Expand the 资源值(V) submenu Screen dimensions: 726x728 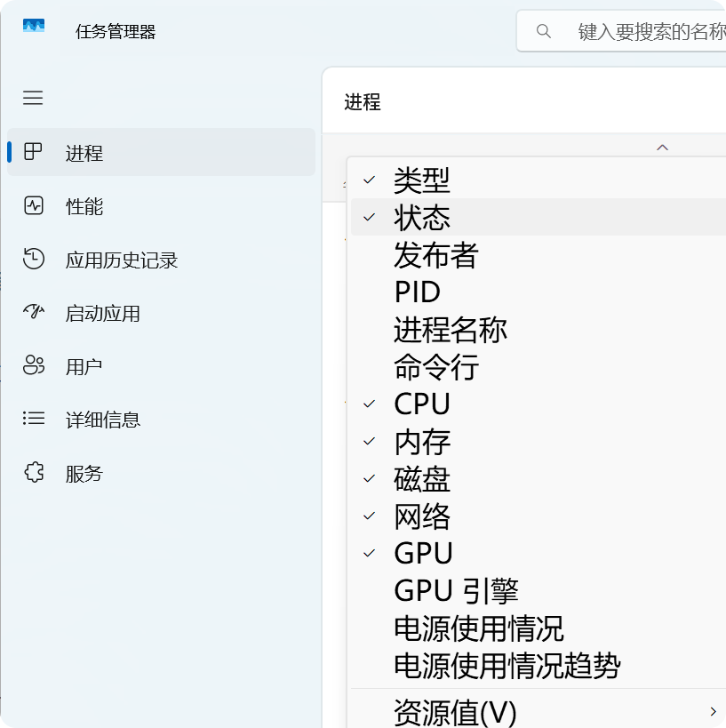tap(539, 711)
